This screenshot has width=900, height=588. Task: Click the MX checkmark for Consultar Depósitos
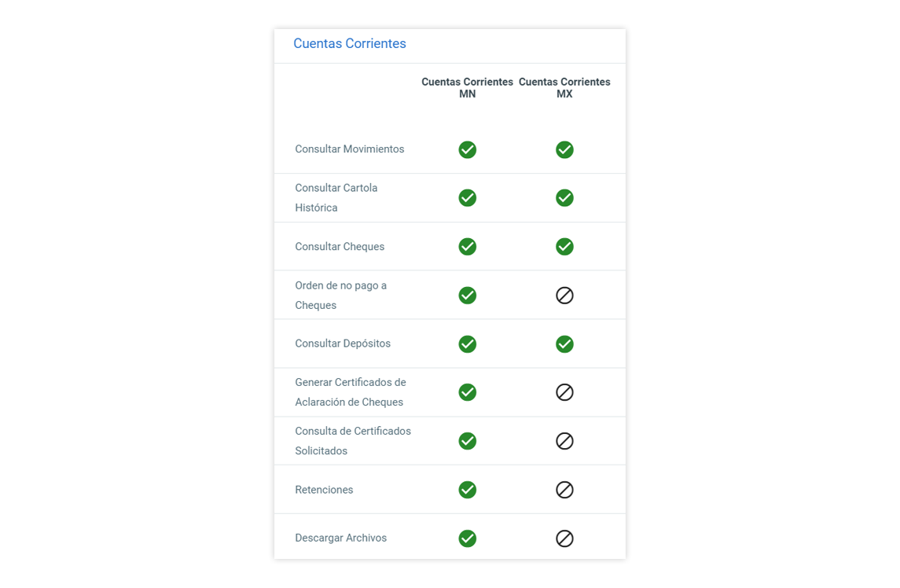564,344
